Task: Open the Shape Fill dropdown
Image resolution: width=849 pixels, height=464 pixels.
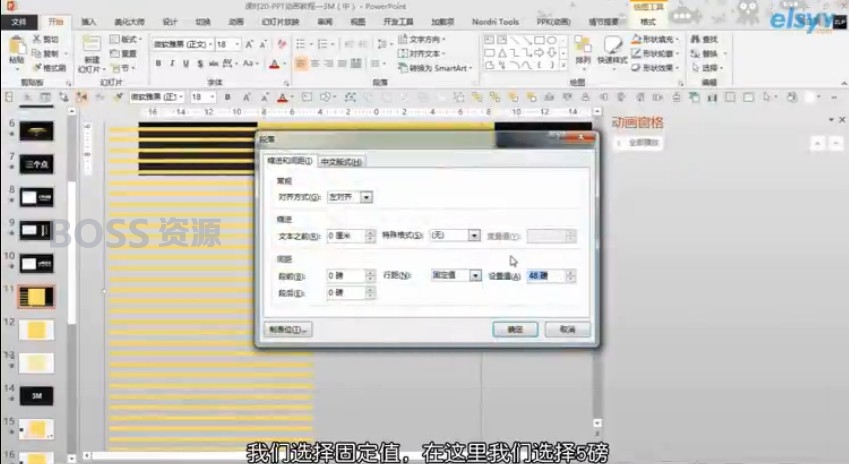Action: 655,40
